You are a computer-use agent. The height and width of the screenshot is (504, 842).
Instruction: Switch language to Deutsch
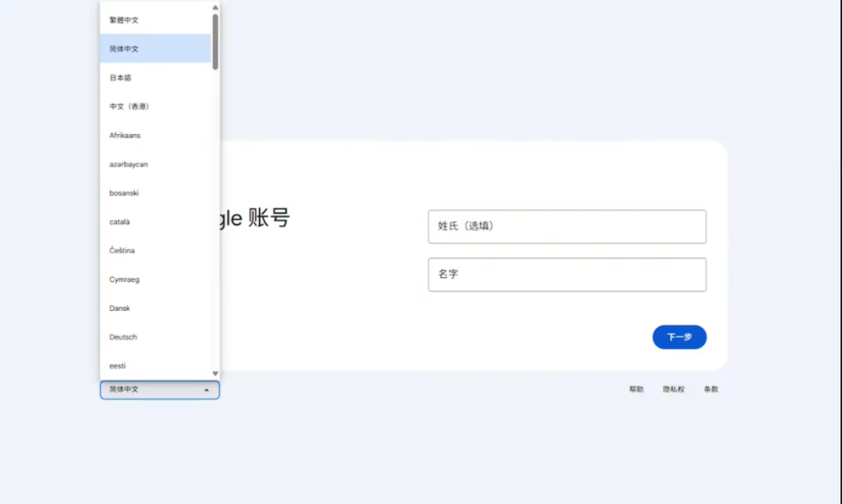[123, 336]
